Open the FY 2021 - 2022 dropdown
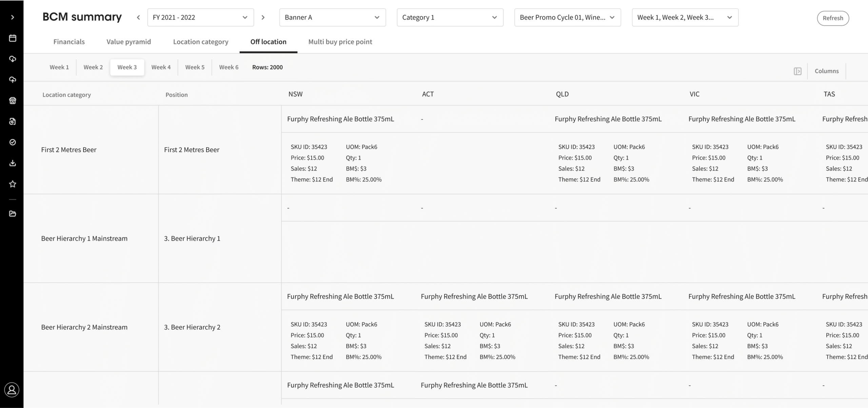The image size is (868, 408). tap(200, 17)
